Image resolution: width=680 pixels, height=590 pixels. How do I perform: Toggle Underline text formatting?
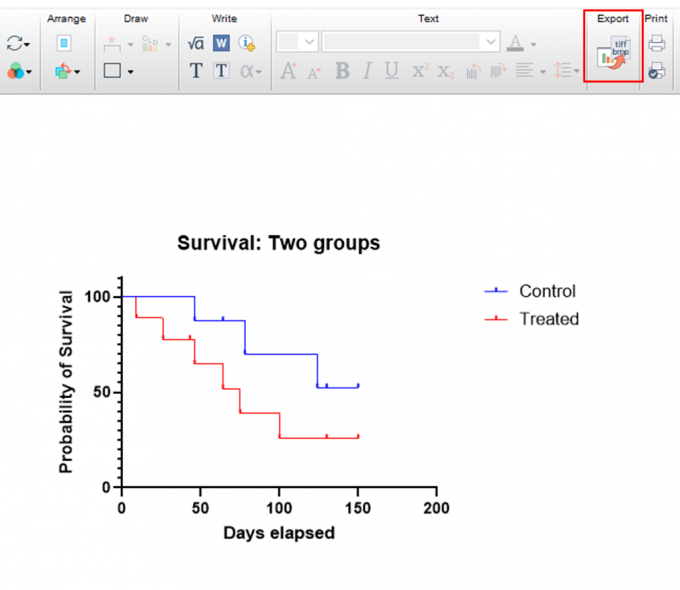pyautogui.click(x=392, y=71)
